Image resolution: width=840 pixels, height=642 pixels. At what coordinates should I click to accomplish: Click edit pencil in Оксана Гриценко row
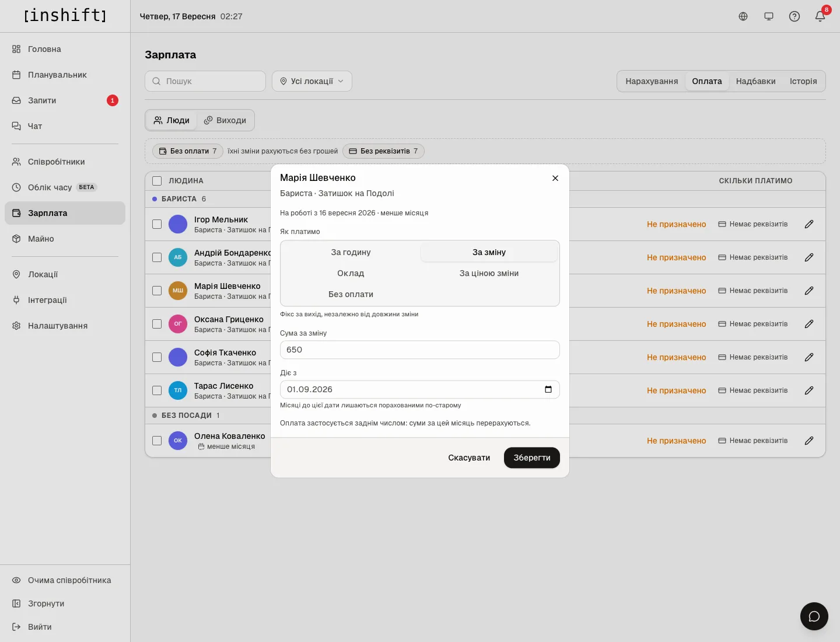click(809, 324)
